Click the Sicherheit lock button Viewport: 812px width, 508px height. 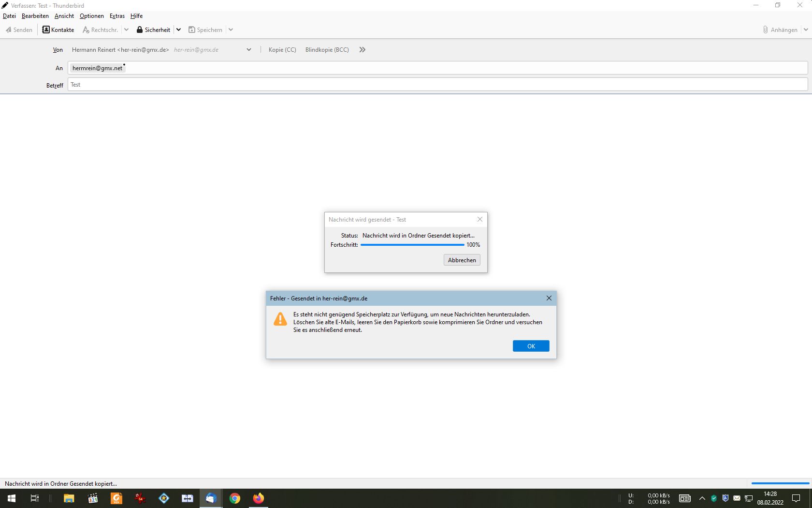click(153, 30)
